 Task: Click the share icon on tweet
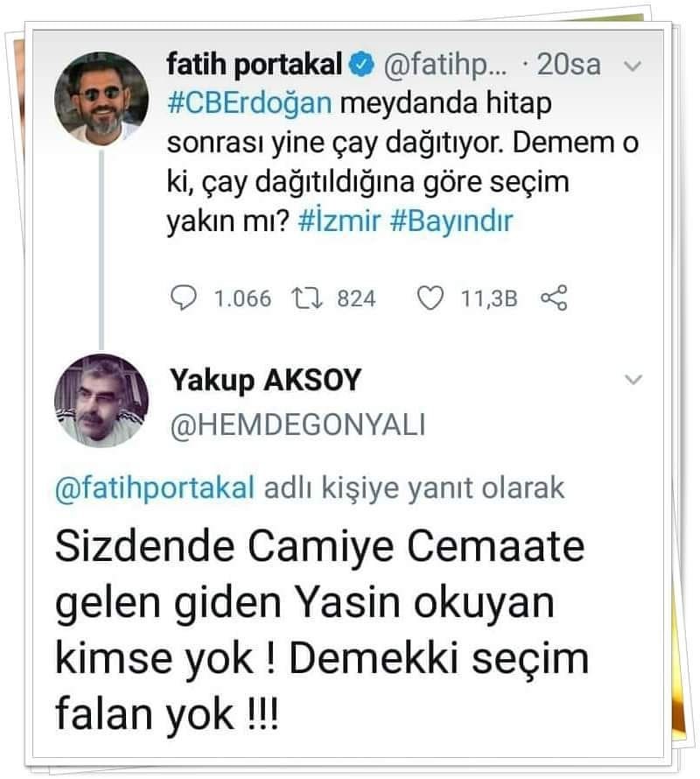tap(555, 299)
